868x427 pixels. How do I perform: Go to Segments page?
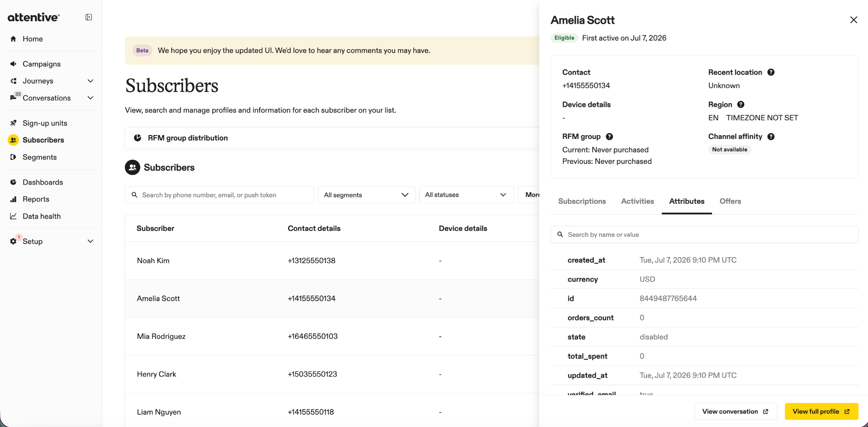[x=39, y=157]
